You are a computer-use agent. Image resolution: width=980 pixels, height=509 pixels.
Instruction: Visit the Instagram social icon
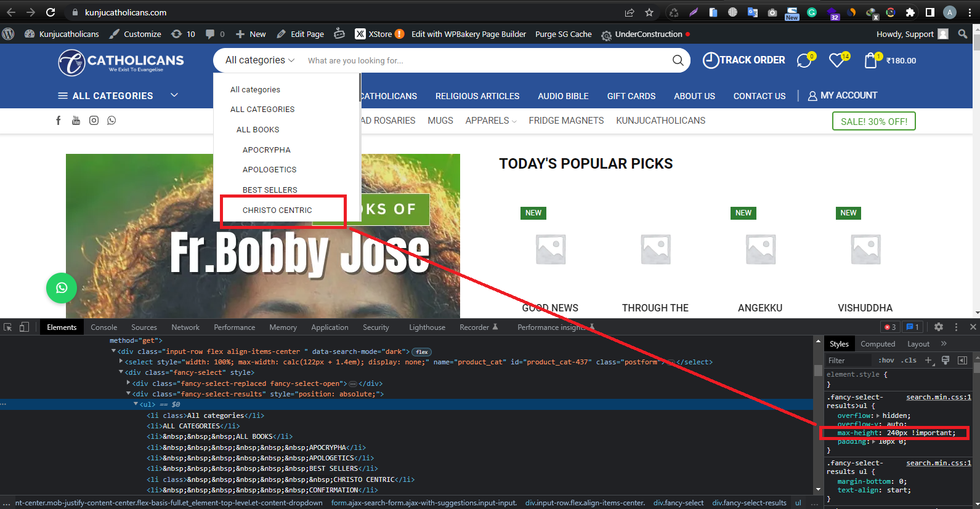tap(94, 121)
